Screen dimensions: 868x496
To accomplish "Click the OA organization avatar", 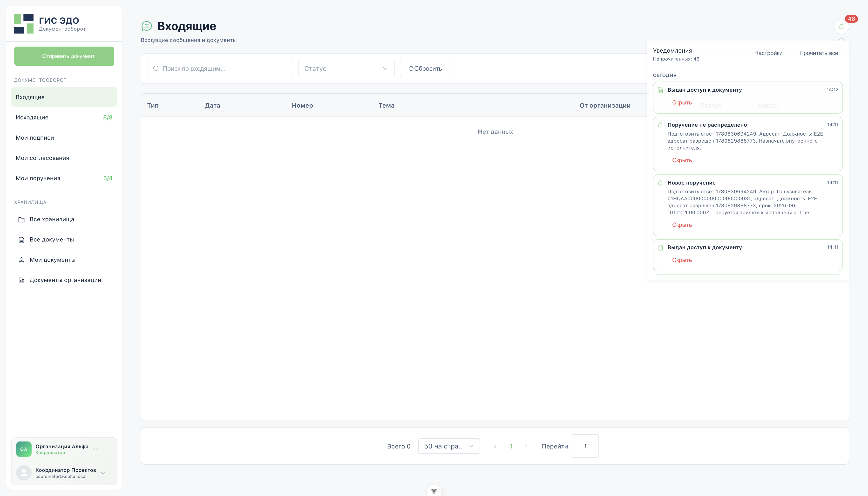I will (x=24, y=449).
